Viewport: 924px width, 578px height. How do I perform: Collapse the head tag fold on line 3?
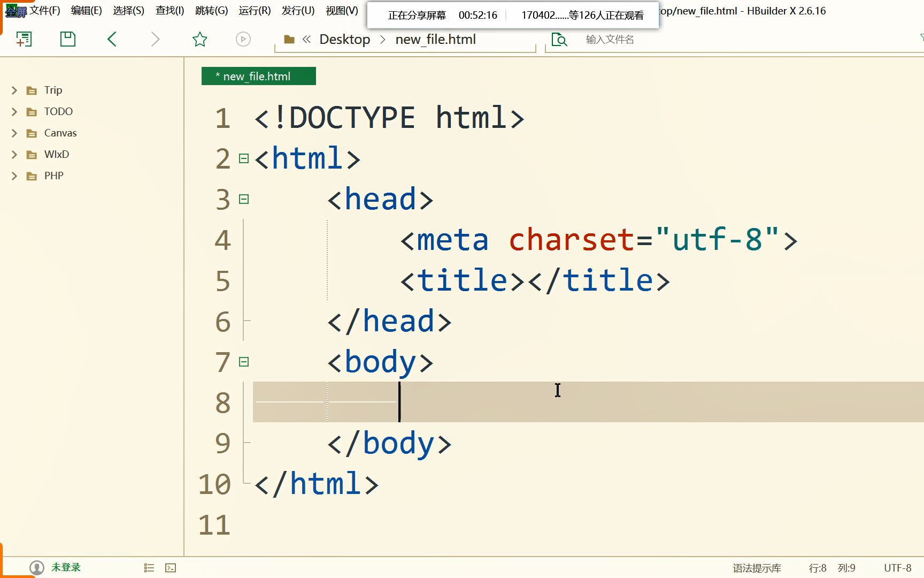[x=244, y=199]
